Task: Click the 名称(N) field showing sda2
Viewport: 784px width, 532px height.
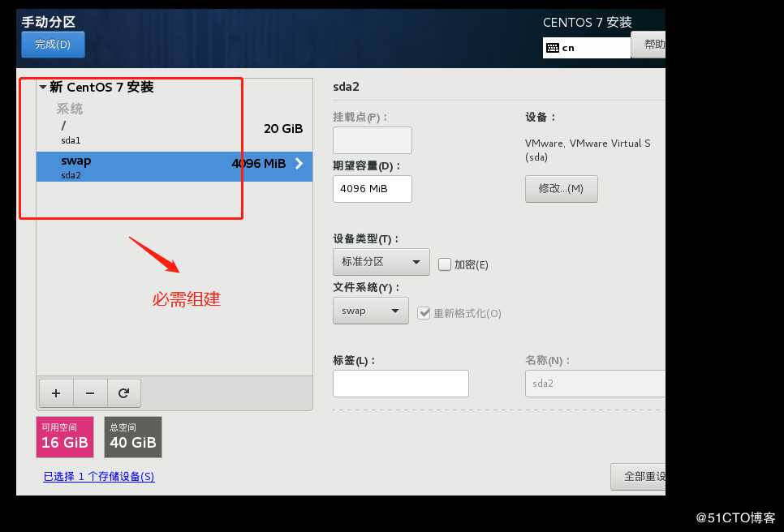Action: click(x=595, y=384)
